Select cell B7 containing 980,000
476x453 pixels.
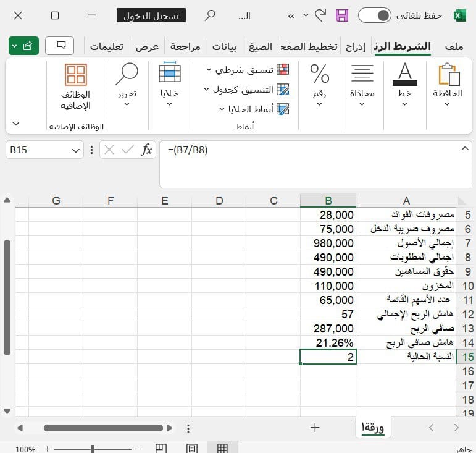tap(328, 243)
